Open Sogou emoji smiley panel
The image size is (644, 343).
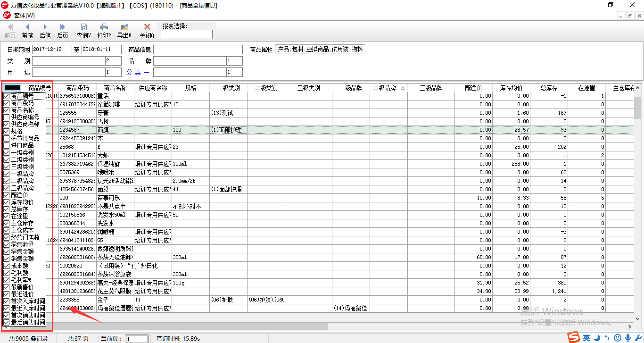618,338
